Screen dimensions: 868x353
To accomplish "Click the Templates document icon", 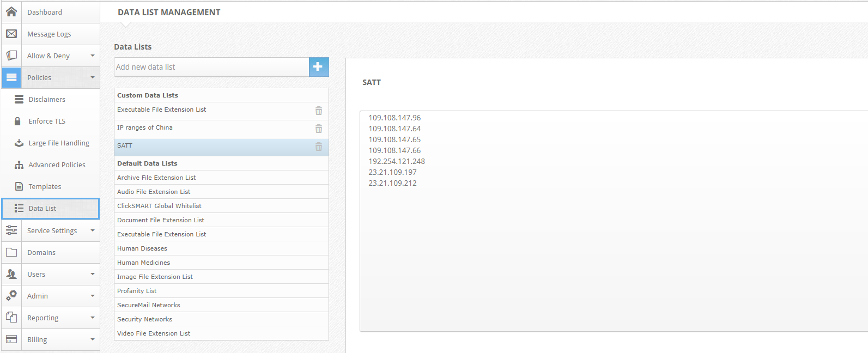I will tap(19, 186).
